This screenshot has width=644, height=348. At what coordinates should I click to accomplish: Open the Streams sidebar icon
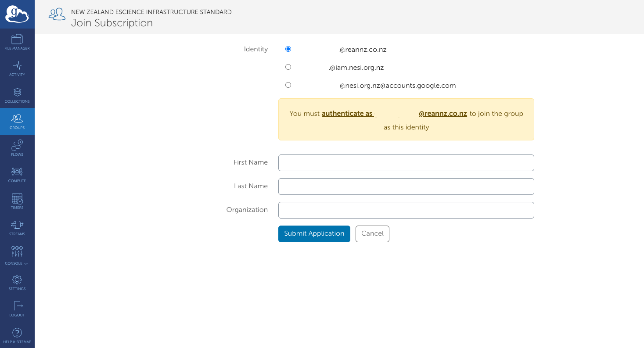pyautogui.click(x=17, y=228)
